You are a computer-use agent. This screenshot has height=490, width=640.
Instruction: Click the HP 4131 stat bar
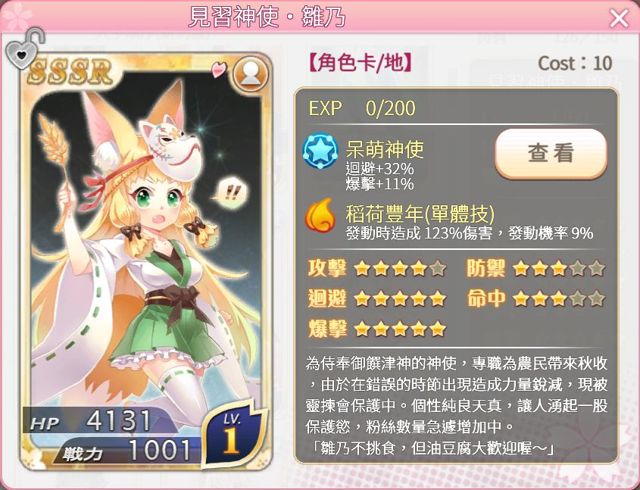(94, 421)
